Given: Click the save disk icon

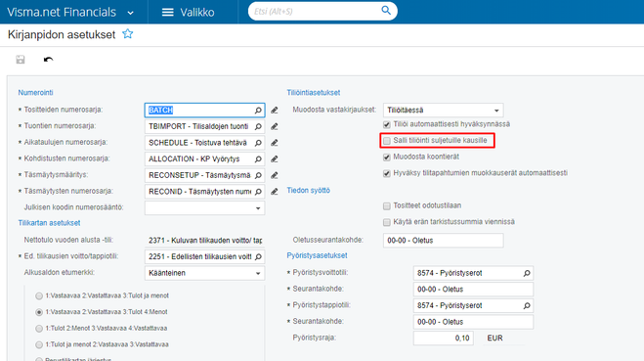Looking at the screenshot, I should tap(21, 60).
